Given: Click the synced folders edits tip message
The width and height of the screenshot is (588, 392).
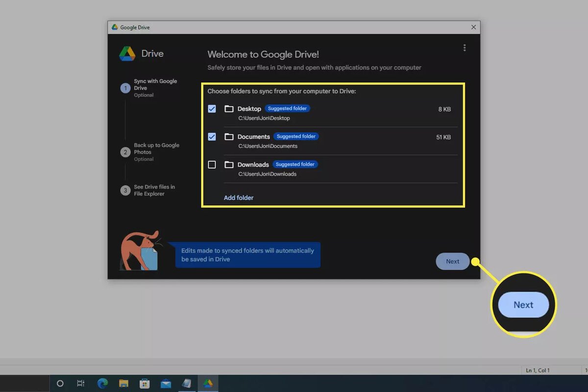Looking at the screenshot, I should [x=248, y=255].
